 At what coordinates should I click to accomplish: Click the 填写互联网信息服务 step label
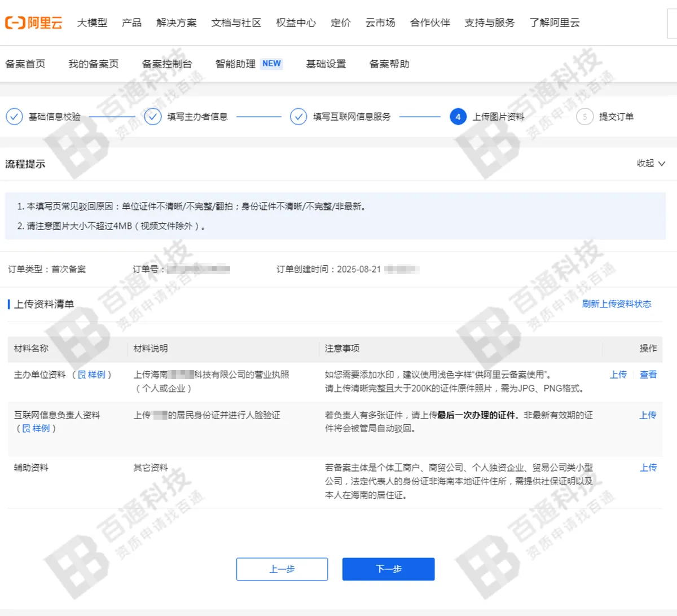coord(352,117)
